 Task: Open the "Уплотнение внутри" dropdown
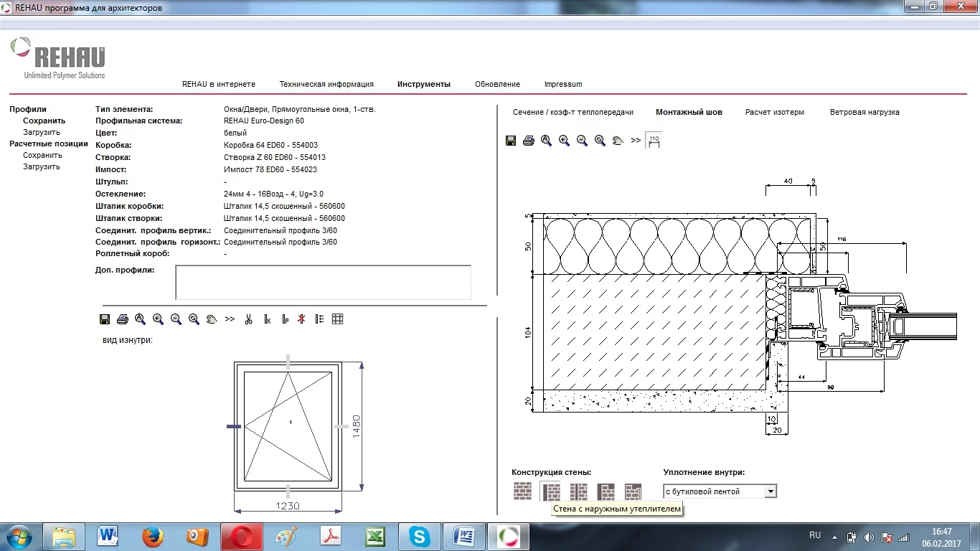coord(771,491)
